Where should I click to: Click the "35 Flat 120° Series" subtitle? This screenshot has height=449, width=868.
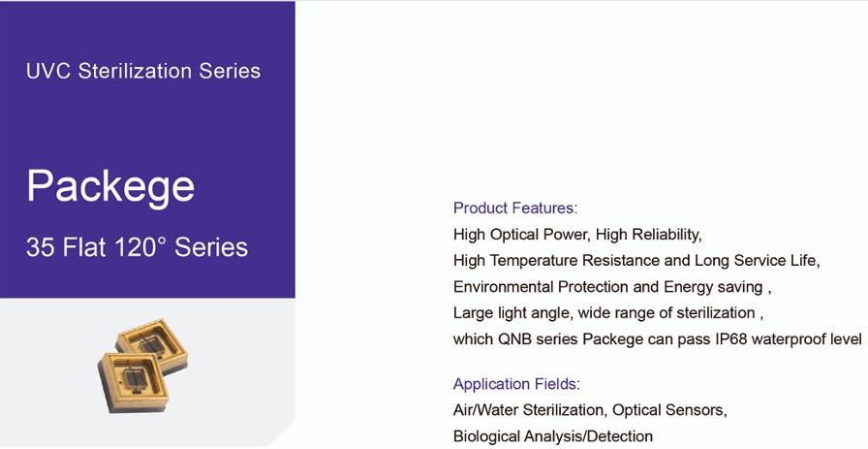[x=137, y=247]
